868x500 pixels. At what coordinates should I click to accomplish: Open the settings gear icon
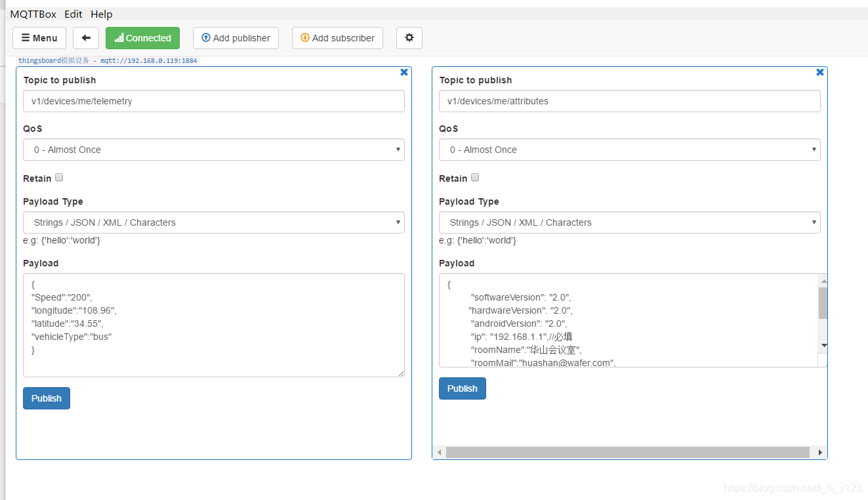(409, 38)
